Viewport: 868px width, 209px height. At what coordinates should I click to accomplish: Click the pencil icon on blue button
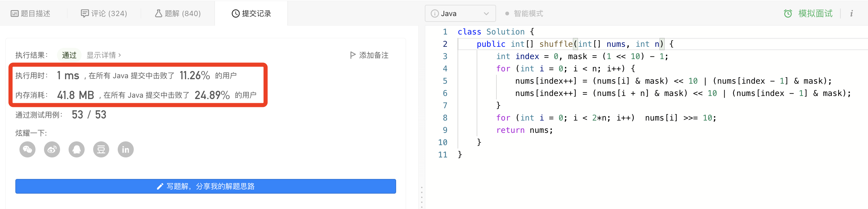point(160,186)
